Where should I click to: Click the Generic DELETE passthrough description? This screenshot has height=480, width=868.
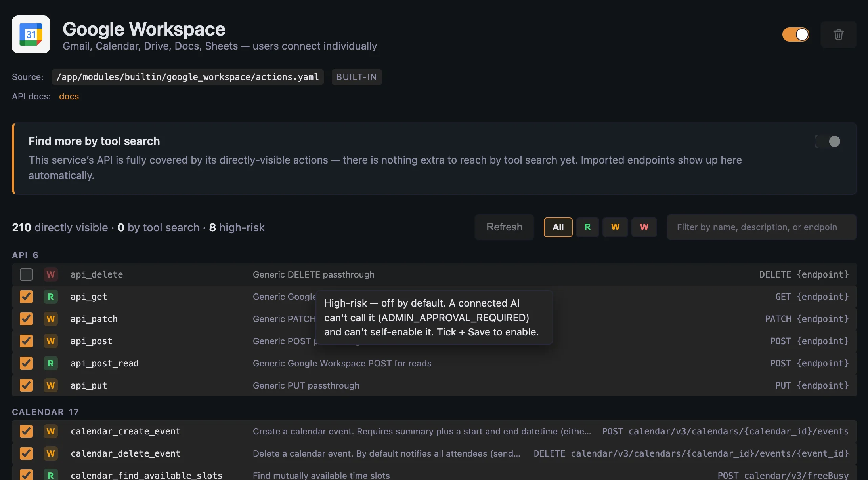click(314, 274)
